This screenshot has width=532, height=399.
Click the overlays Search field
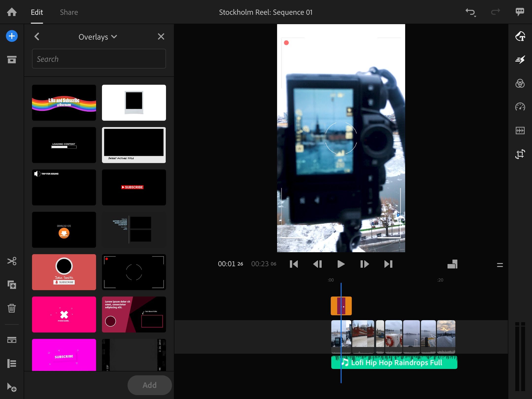[x=99, y=59]
